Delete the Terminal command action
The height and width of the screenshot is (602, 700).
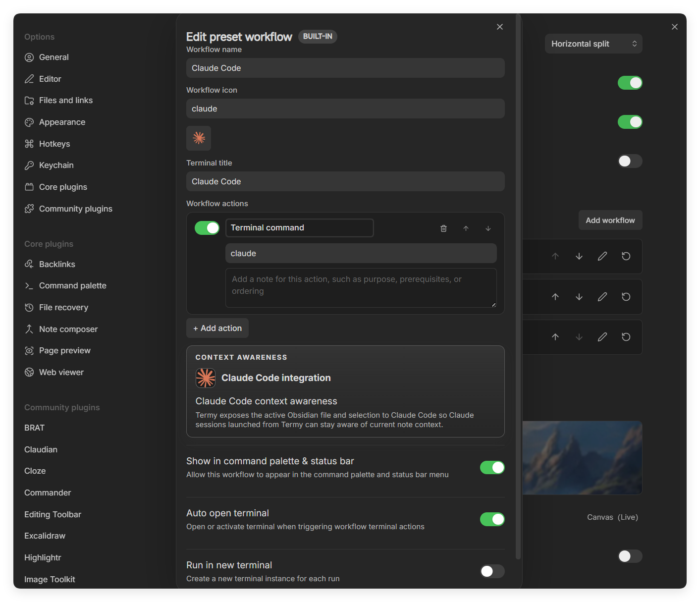tap(443, 228)
